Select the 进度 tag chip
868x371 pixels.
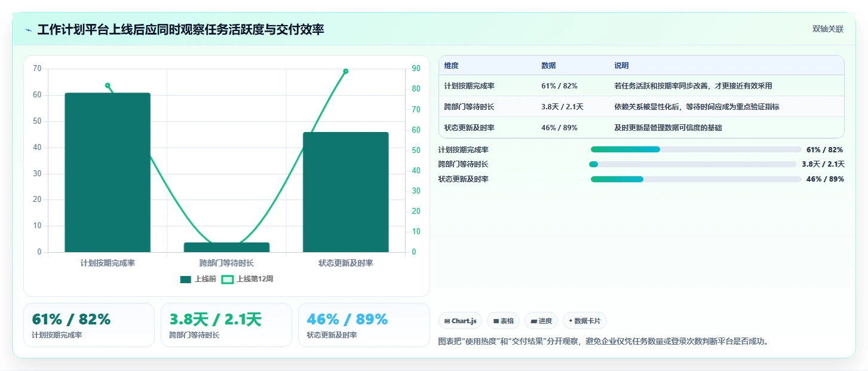[541, 321]
